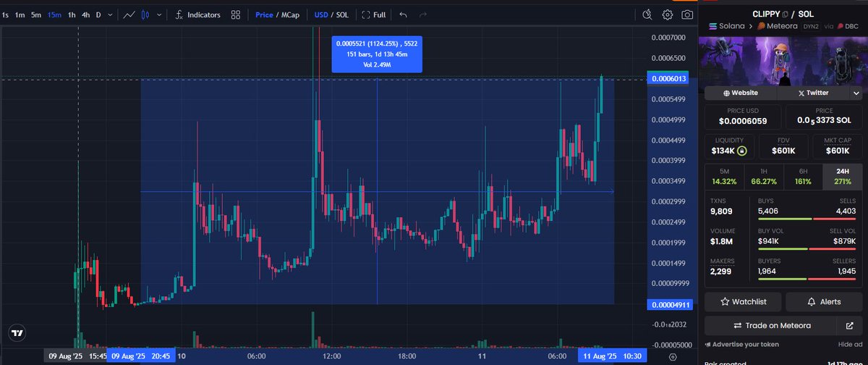Click the 0.0₅3373 SOL price box
868x365 pixels.
tap(824, 116)
